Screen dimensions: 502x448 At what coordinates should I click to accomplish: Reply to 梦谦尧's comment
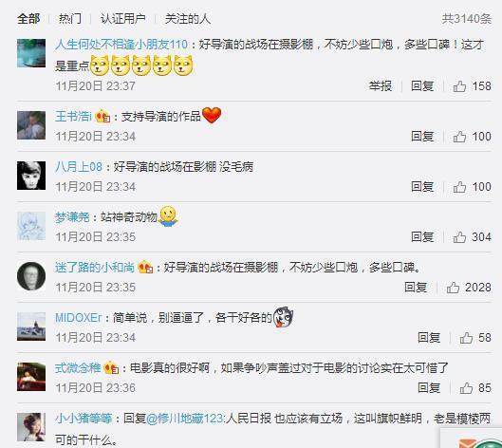(x=422, y=237)
